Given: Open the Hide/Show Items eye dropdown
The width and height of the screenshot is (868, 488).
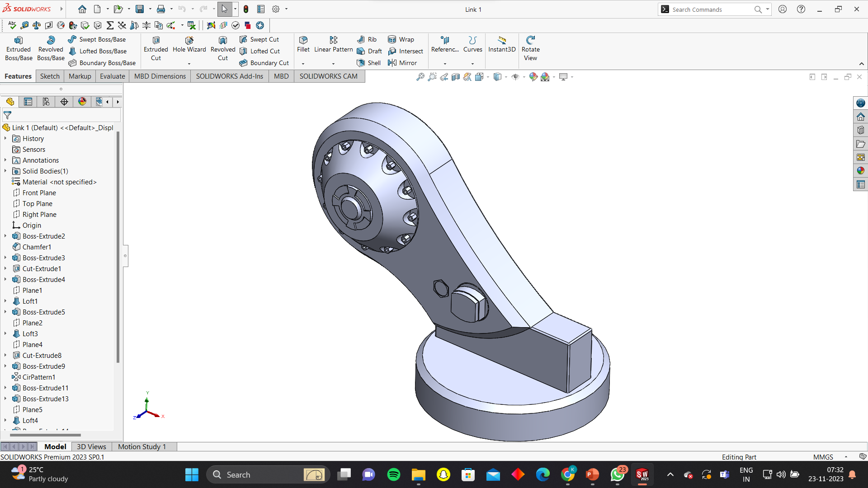Looking at the screenshot, I should pyautogui.click(x=524, y=77).
